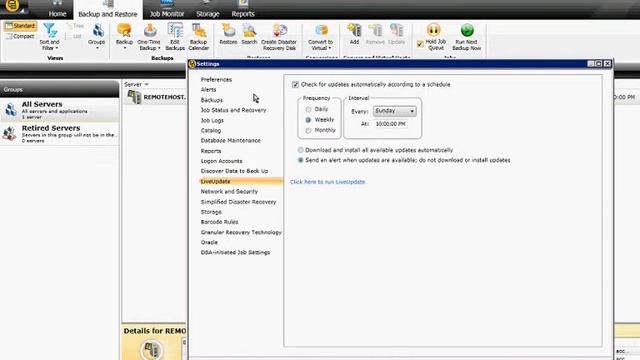Select the Standard view button
640x360 pixels.
(x=20, y=26)
